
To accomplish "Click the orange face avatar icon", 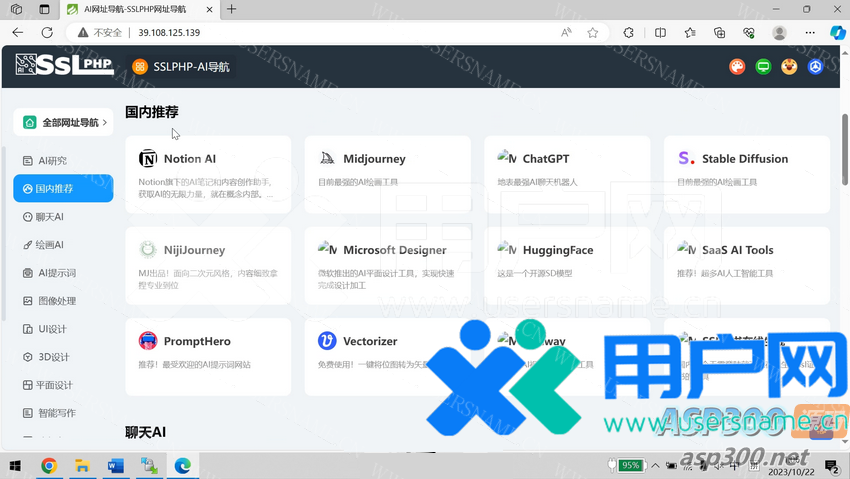I will pos(789,67).
